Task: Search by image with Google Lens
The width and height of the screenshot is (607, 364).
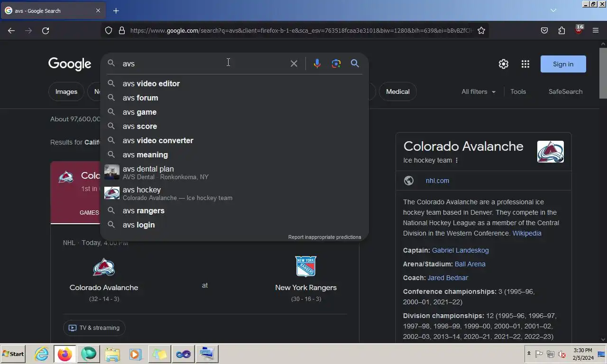Action: pos(336,64)
